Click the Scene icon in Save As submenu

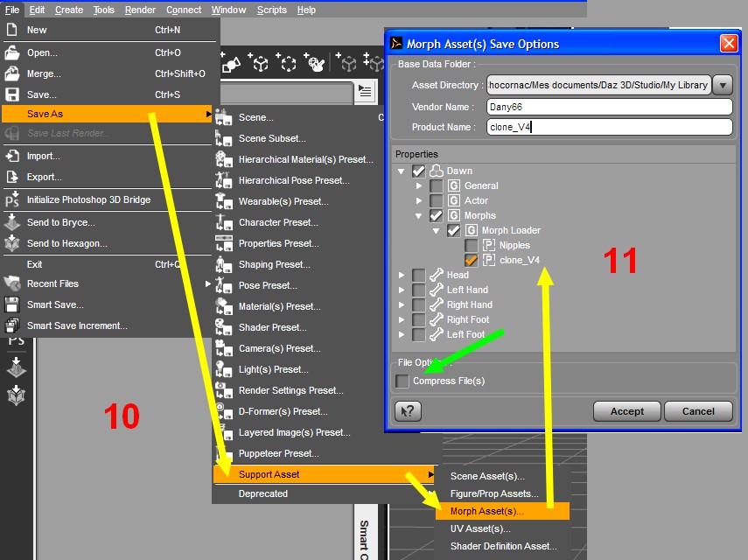tap(223, 117)
